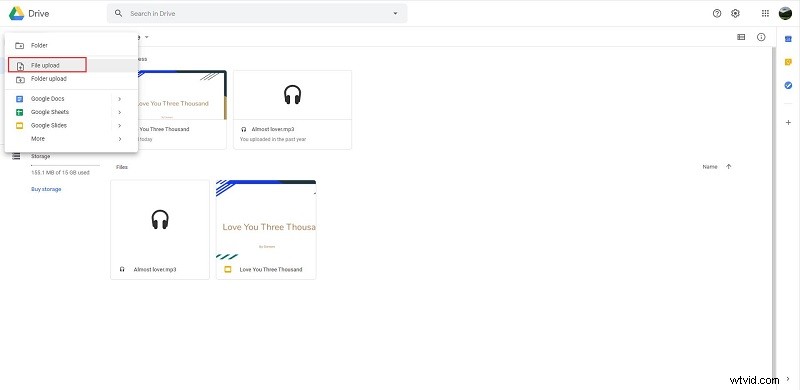
Task: Open the Help question mark icon
Action: pos(717,14)
